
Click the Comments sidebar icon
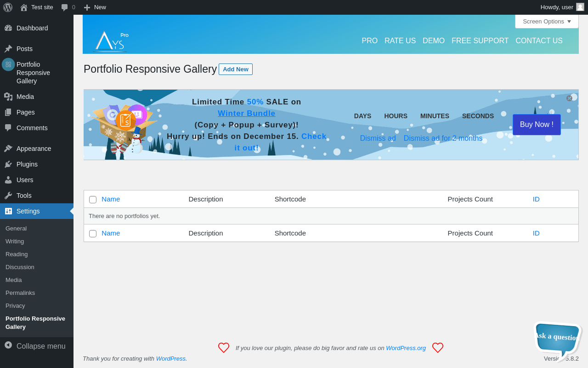(8, 128)
